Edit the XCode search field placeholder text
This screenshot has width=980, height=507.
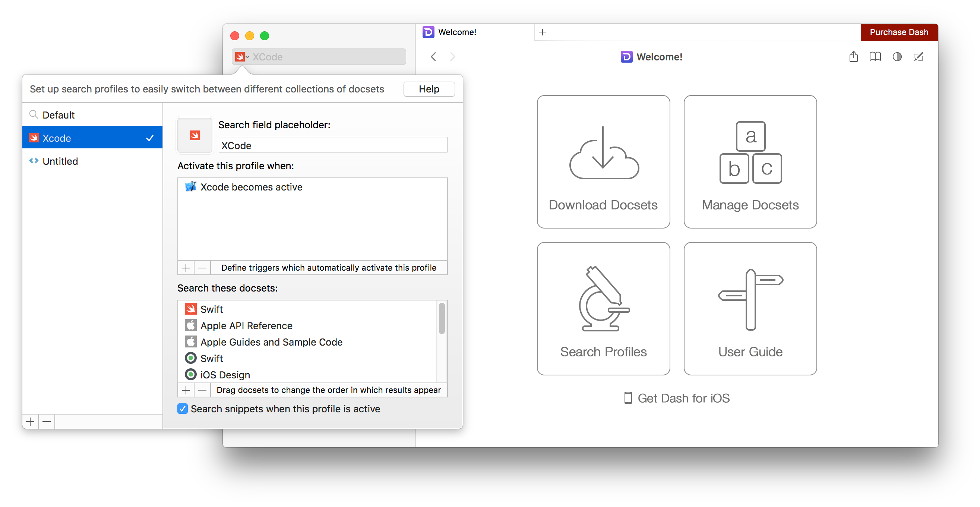point(332,145)
